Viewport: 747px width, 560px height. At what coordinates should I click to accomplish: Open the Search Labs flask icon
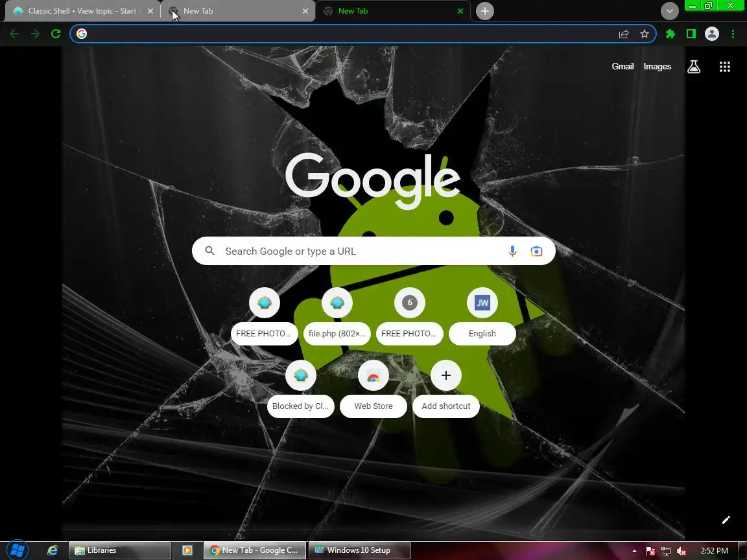click(x=694, y=67)
